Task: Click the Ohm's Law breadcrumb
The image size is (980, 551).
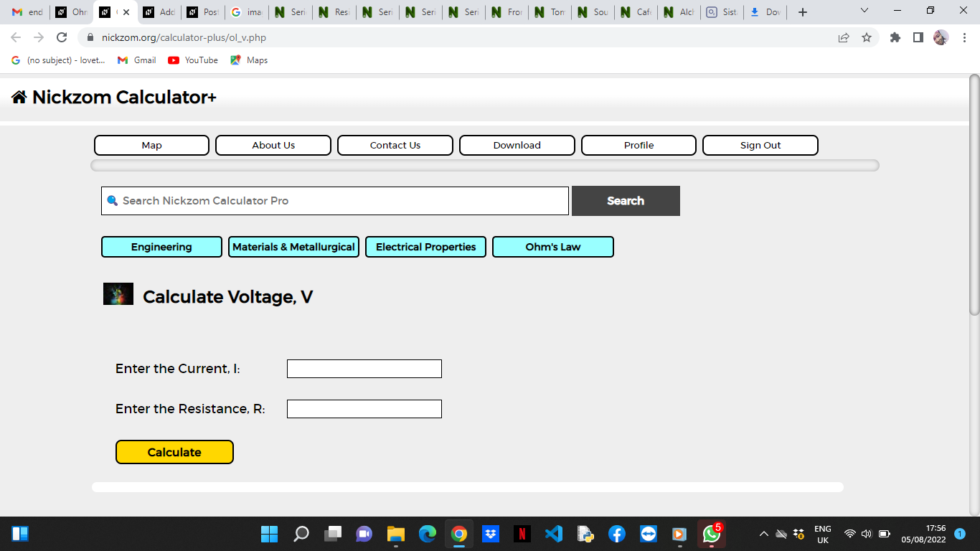Action: pos(553,247)
